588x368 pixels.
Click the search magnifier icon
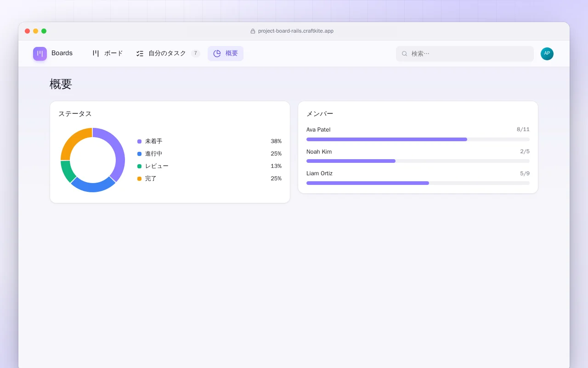pos(405,54)
